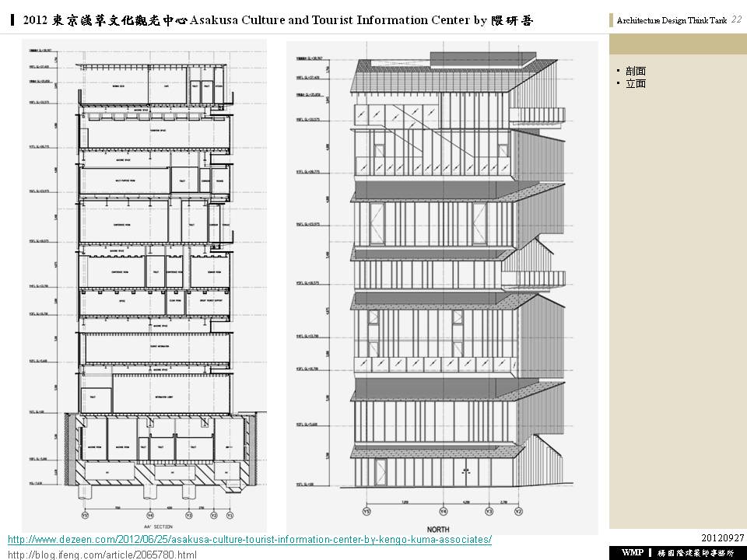Screen dimensions: 747x560
Task: Click the date 20120927
Action: (x=723, y=537)
